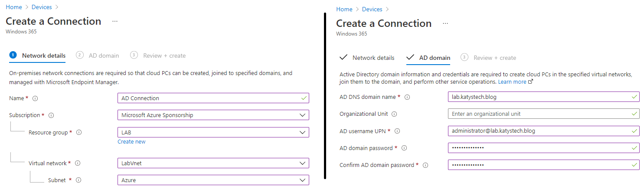The image size is (644, 196).
Task: Expand the Resource group dropdown showing LAB
Action: pyautogui.click(x=213, y=132)
